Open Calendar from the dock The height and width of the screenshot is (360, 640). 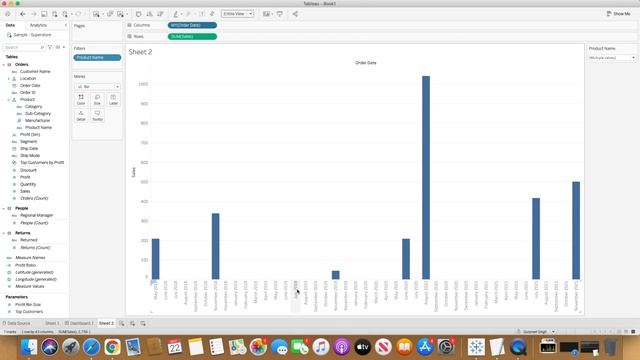coord(175,347)
